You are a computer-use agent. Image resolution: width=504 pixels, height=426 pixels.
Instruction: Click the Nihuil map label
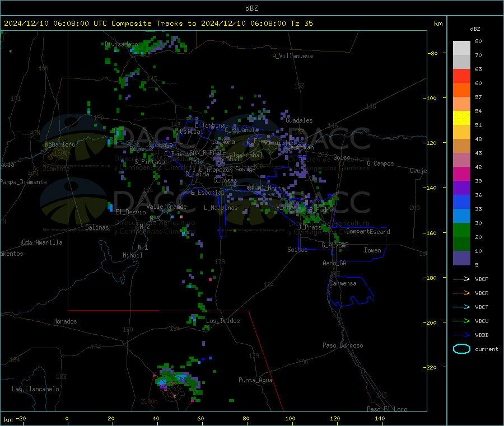click(x=132, y=255)
